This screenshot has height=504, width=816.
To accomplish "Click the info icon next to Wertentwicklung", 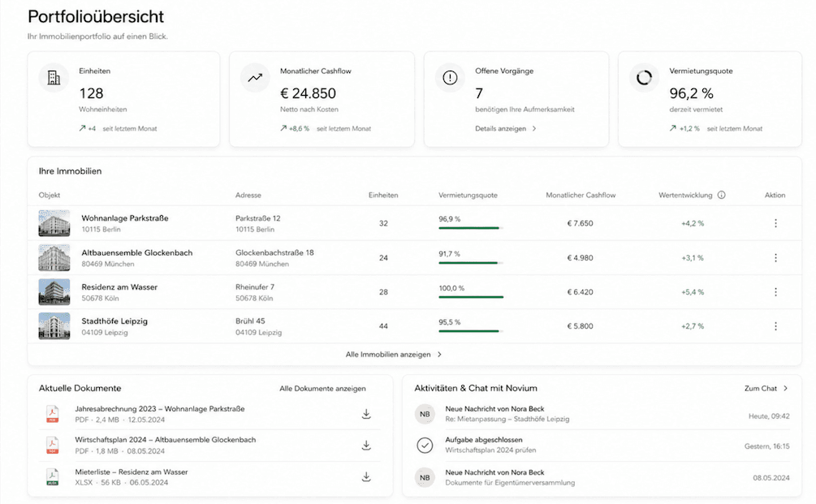I will point(721,195).
